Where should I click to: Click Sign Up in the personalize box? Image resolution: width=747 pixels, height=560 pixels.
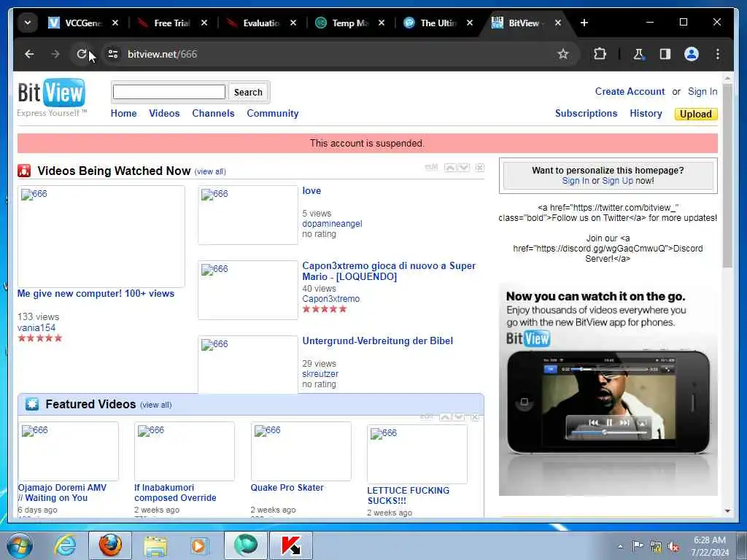tap(617, 181)
